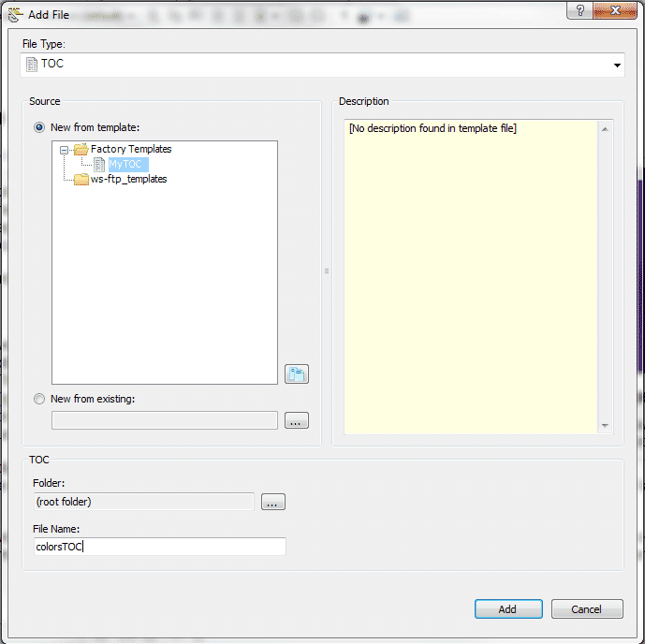The height and width of the screenshot is (644, 645).
Task: Click the TOC file type icon
Action: point(31,65)
